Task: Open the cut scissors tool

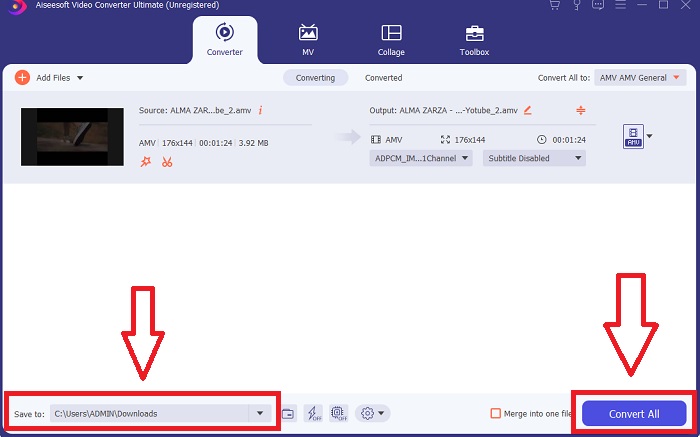Action: coord(167,162)
